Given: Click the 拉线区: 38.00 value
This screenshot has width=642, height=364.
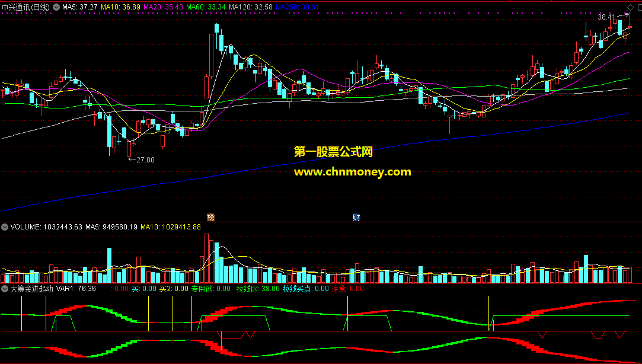Looking at the screenshot, I should [258, 289].
